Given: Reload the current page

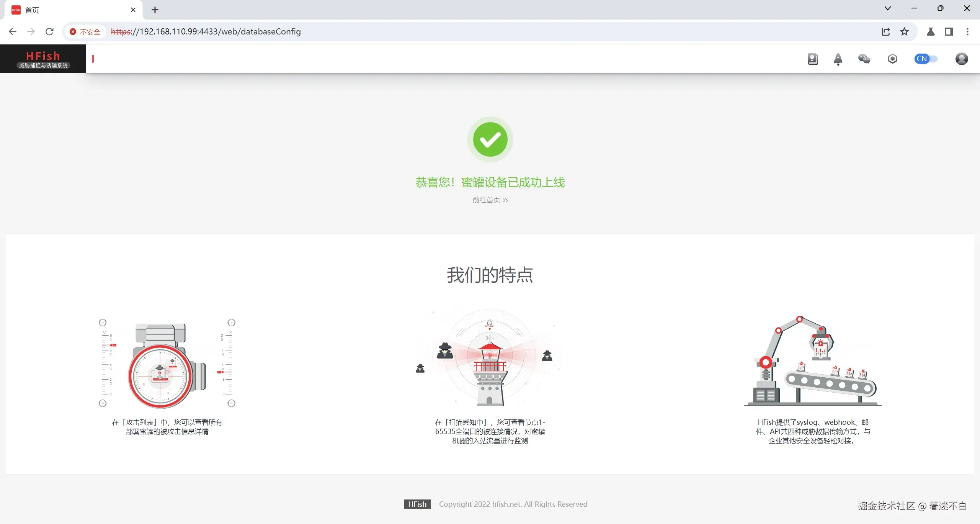Looking at the screenshot, I should click(x=49, y=32).
